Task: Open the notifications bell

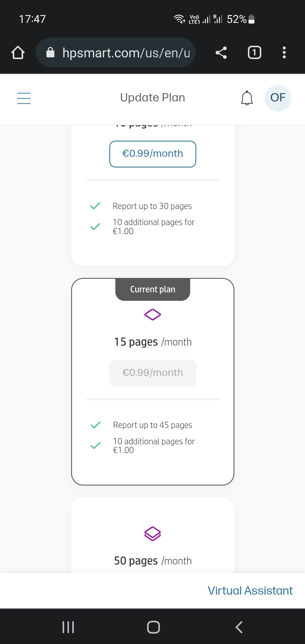Action: tap(247, 98)
